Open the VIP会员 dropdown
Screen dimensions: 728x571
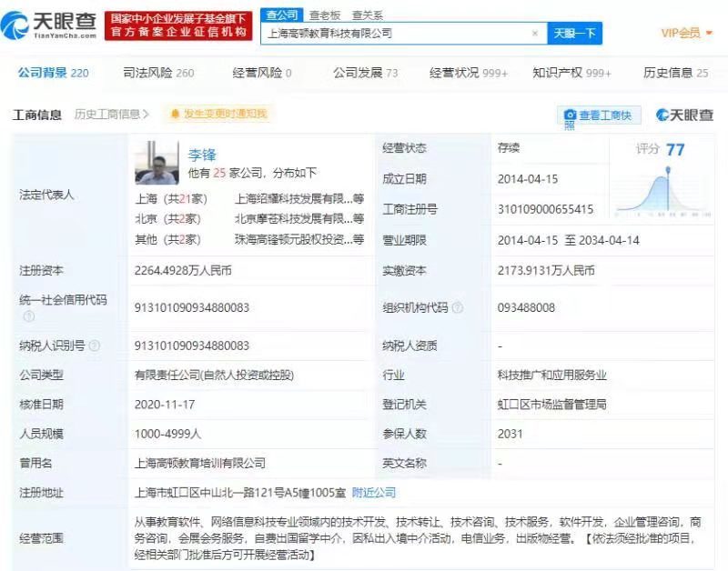pyautogui.click(x=686, y=33)
